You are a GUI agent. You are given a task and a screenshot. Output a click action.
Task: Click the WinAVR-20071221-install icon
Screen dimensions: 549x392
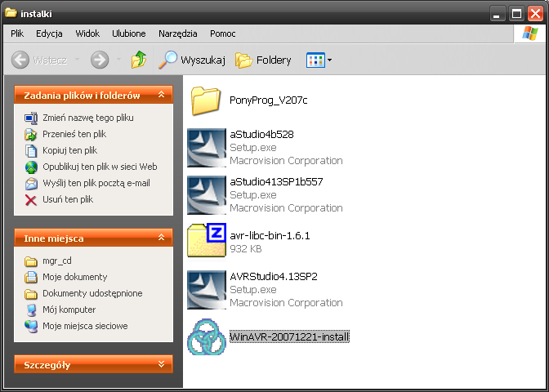(x=208, y=336)
